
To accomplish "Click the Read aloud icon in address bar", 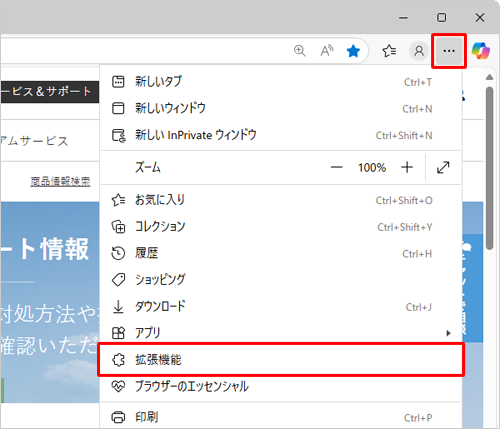I will 327,51.
